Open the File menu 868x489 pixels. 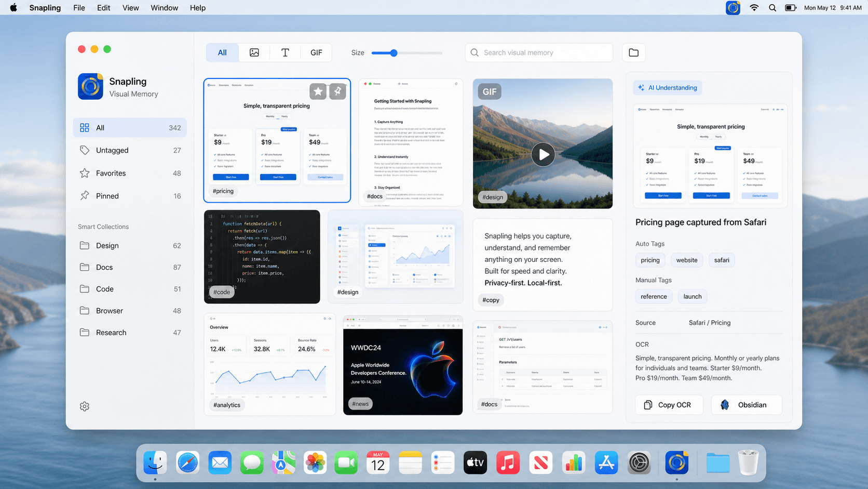pos(79,8)
